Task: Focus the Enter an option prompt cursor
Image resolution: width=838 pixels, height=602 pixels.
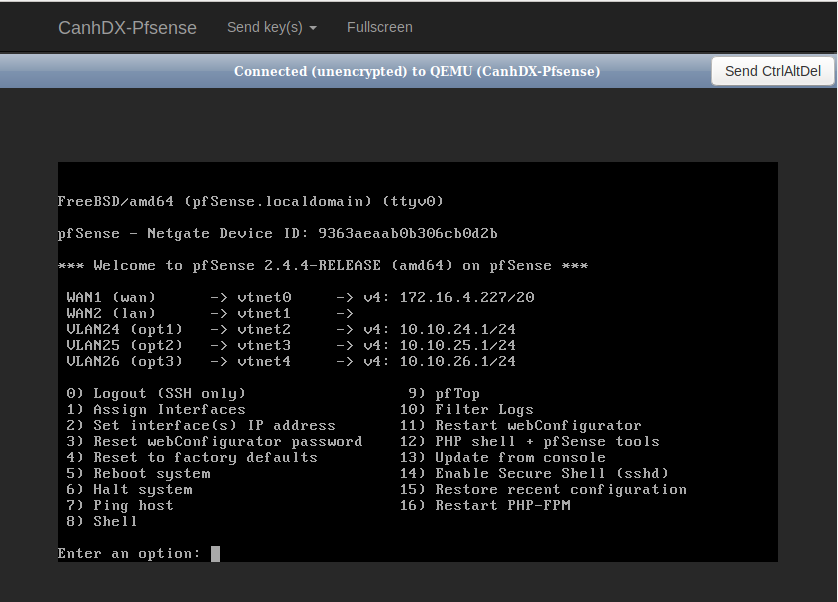Action: click(x=215, y=554)
